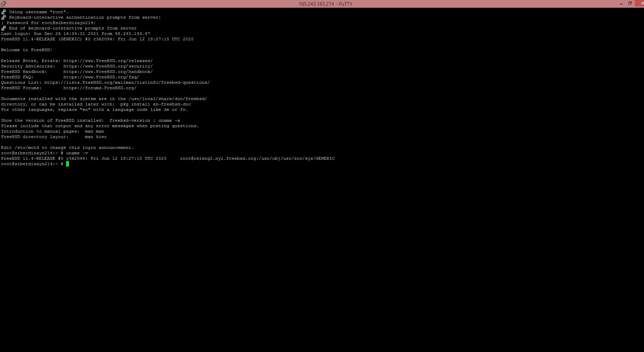644x352 pixels.
Task: Click the green terminal cursor at prompt
Action: [x=67, y=164]
